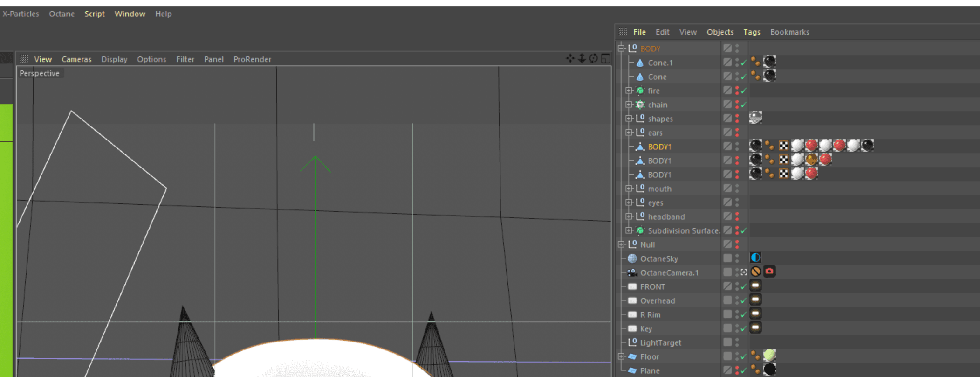The image size is (980, 377).
Task: Toggle the enable checkmark for Key light
Action: click(x=744, y=328)
